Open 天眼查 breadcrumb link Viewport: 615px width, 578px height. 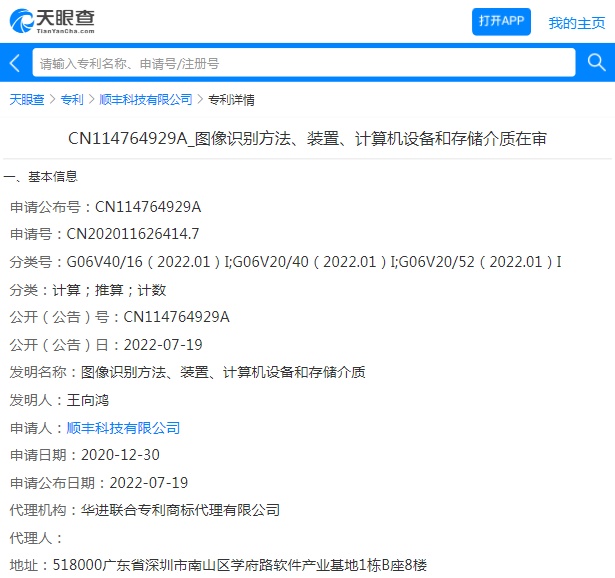(x=27, y=100)
